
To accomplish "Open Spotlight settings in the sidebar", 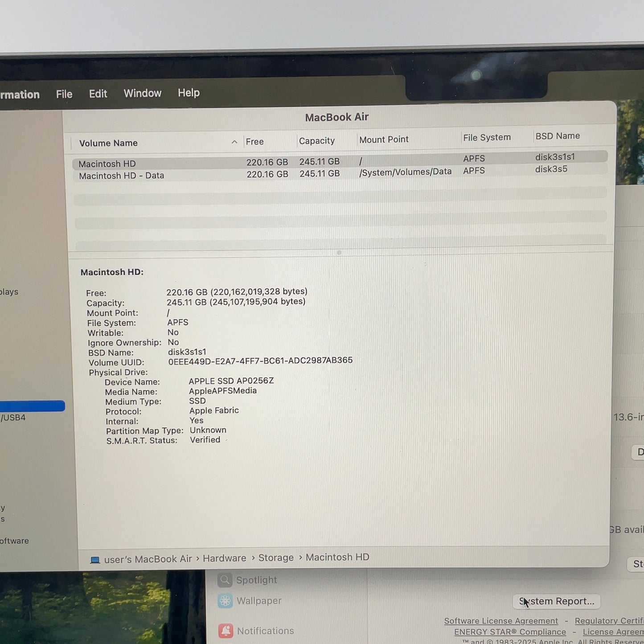I will click(x=247, y=580).
